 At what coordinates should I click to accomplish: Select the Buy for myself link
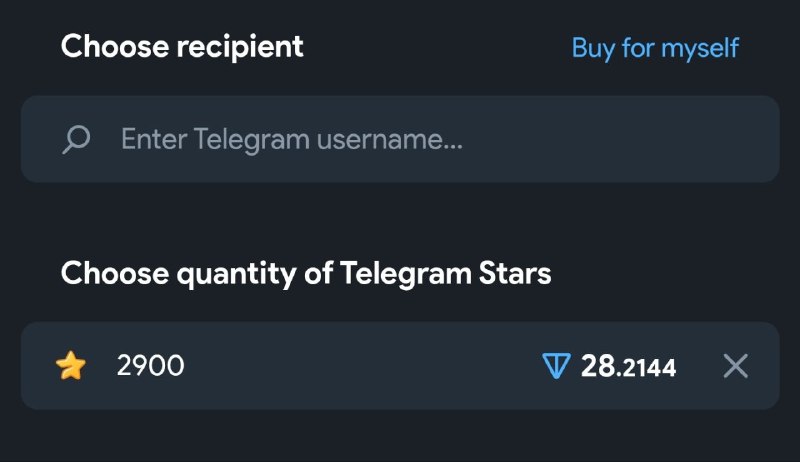tap(655, 47)
